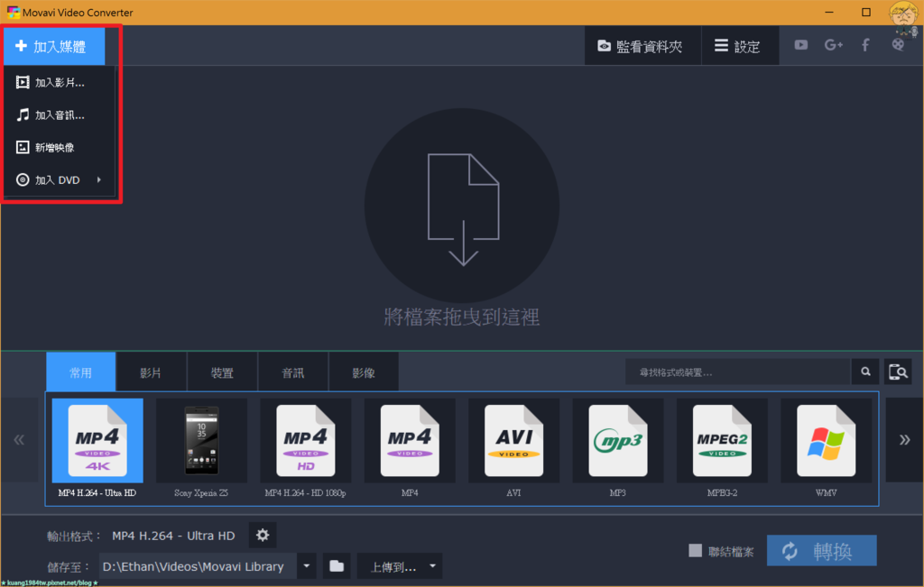Select 新增映像 to add an image
This screenshot has width=924, height=587.
[x=59, y=147]
